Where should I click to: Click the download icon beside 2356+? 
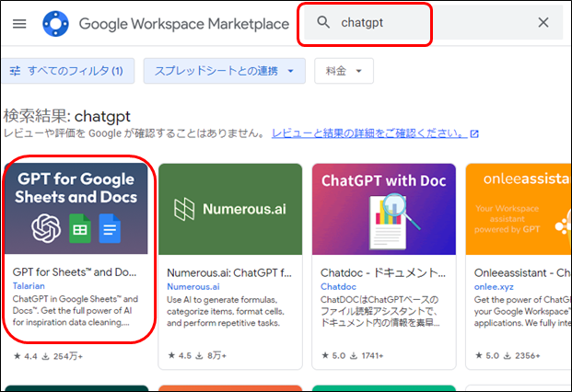click(508, 355)
